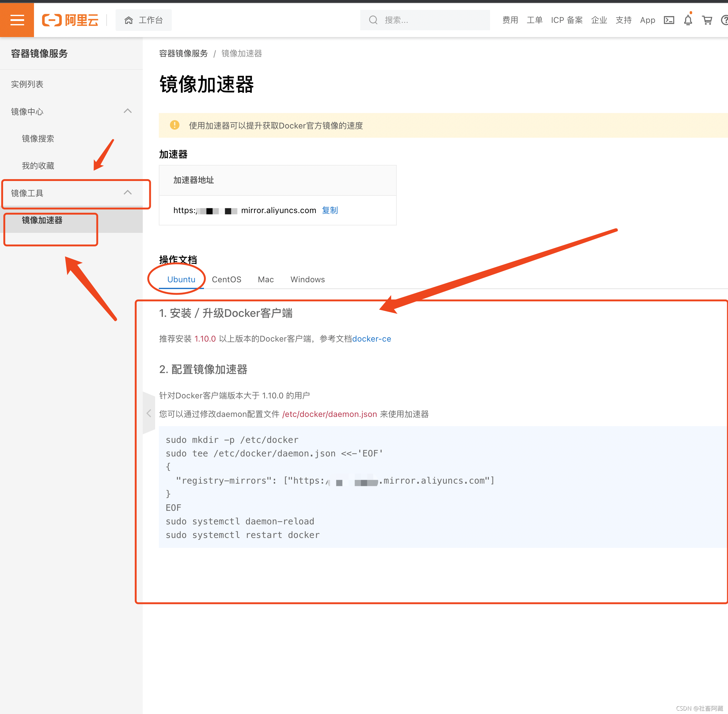Focus the 搜索 search field
Image resolution: width=728 pixels, height=714 pixels.
point(425,20)
